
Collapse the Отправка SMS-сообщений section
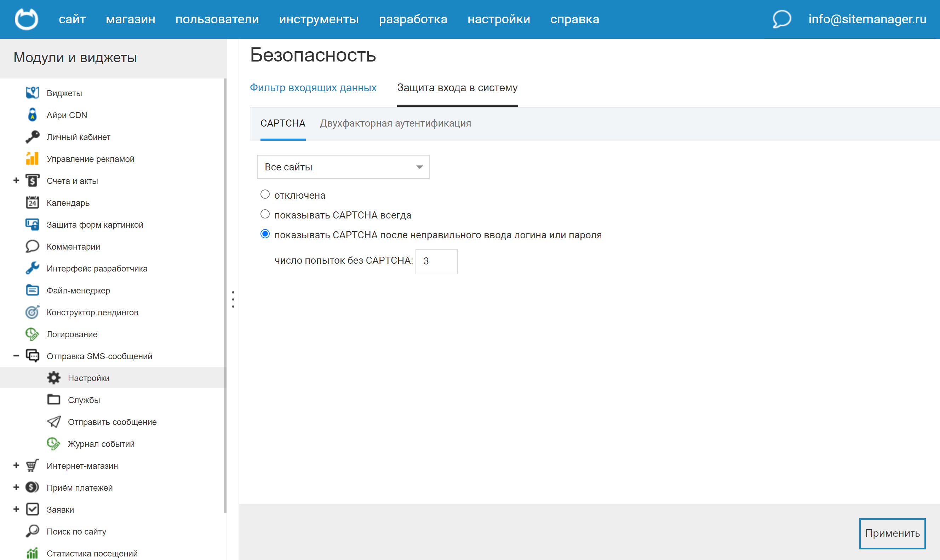point(16,355)
